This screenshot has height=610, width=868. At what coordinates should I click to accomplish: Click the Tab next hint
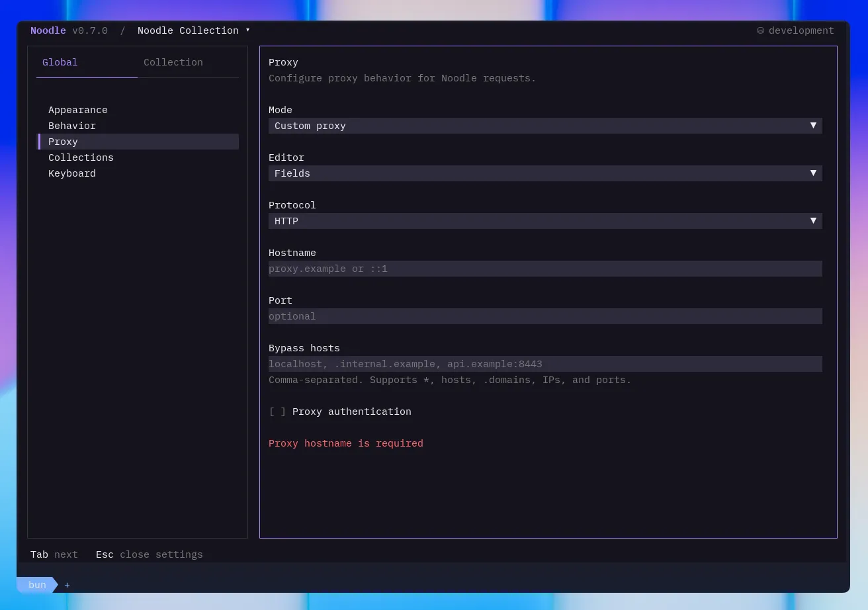[x=54, y=554]
